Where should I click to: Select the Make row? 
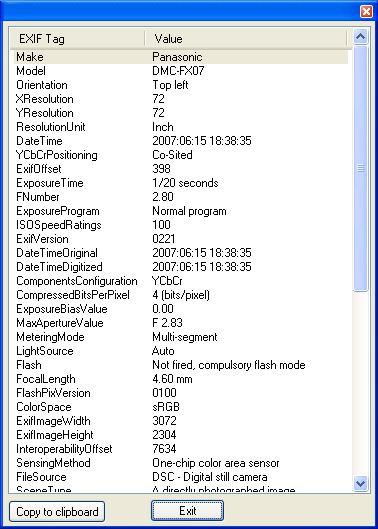tap(181, 57)
